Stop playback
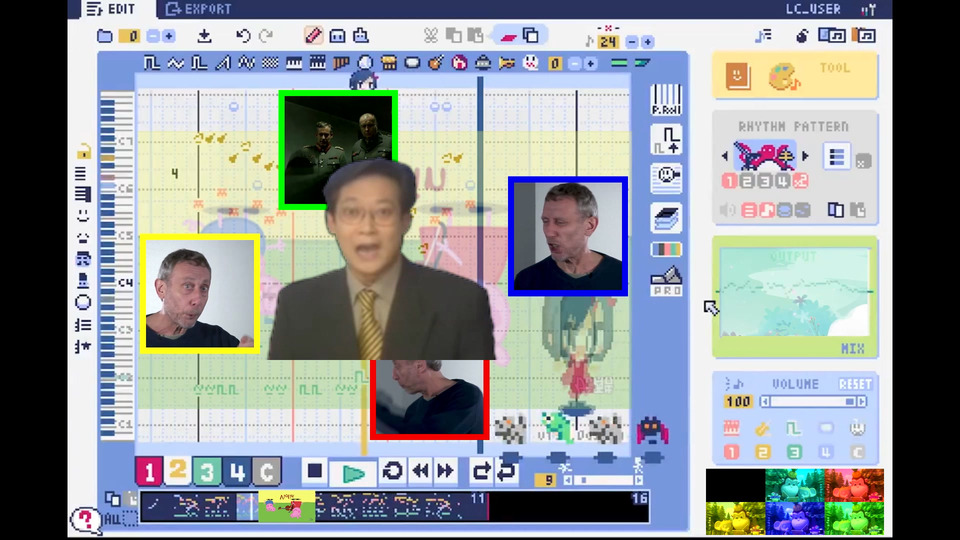 tap(315, 471)
